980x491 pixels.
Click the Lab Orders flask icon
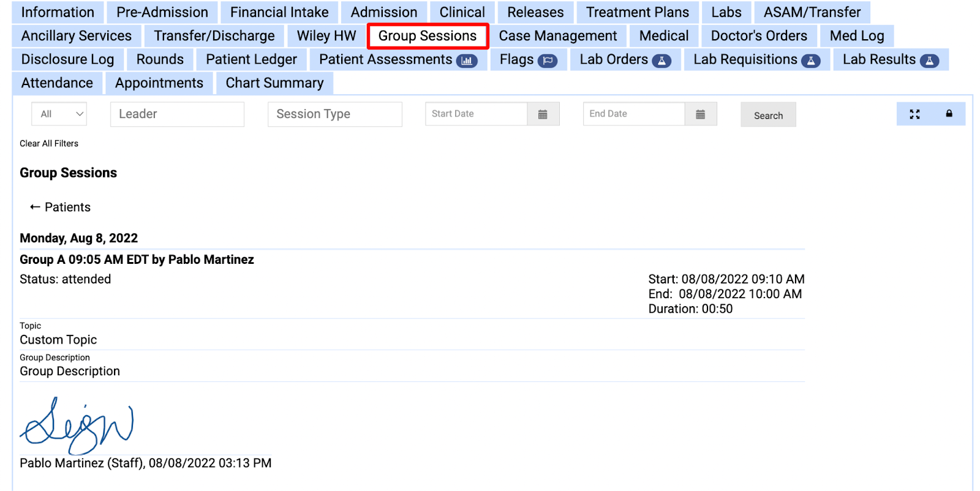tap(661, 61)
